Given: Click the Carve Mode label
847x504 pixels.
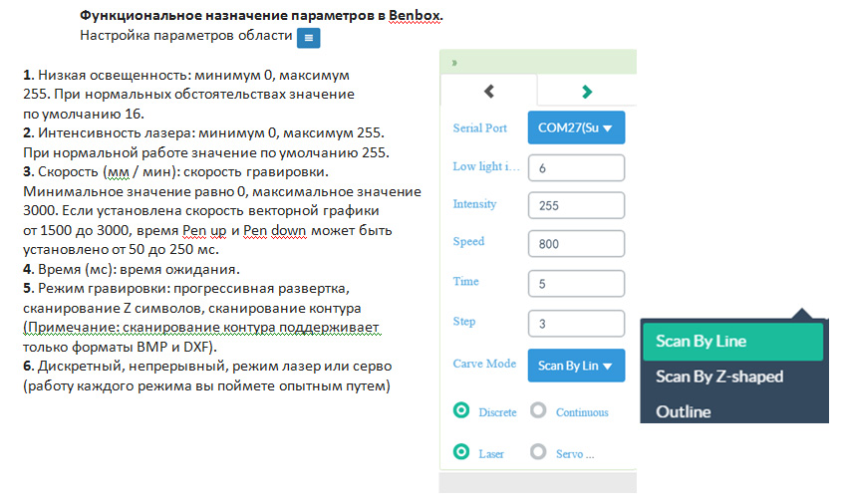Looking at the screenshot, I should [x=484, y=364].
